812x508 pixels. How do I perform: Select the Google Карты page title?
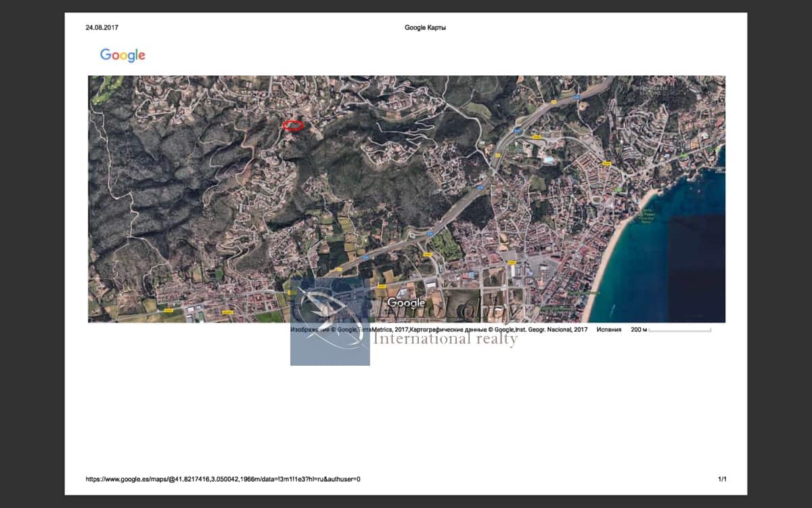(x=425, y=28)
